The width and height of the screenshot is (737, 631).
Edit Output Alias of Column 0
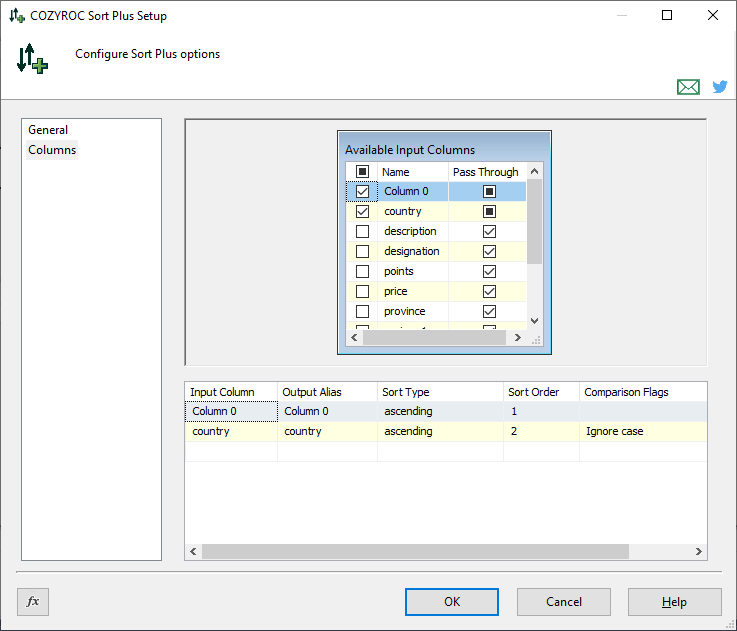click(327, 411)
